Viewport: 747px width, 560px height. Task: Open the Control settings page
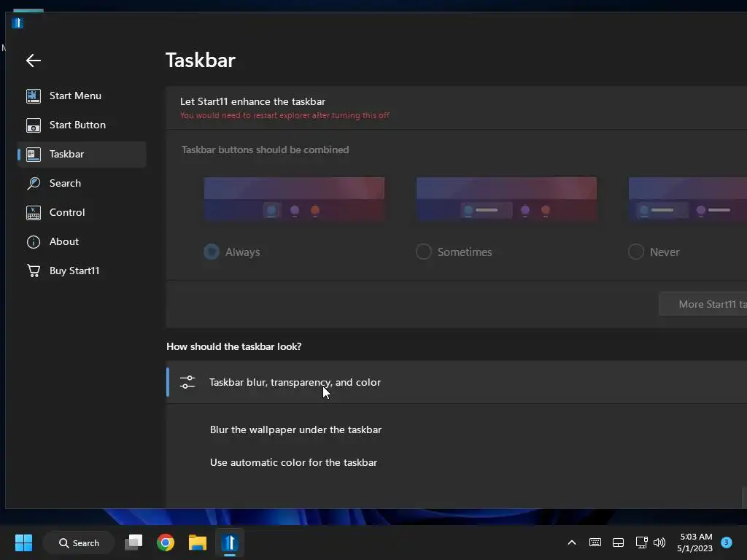point(82,212)
